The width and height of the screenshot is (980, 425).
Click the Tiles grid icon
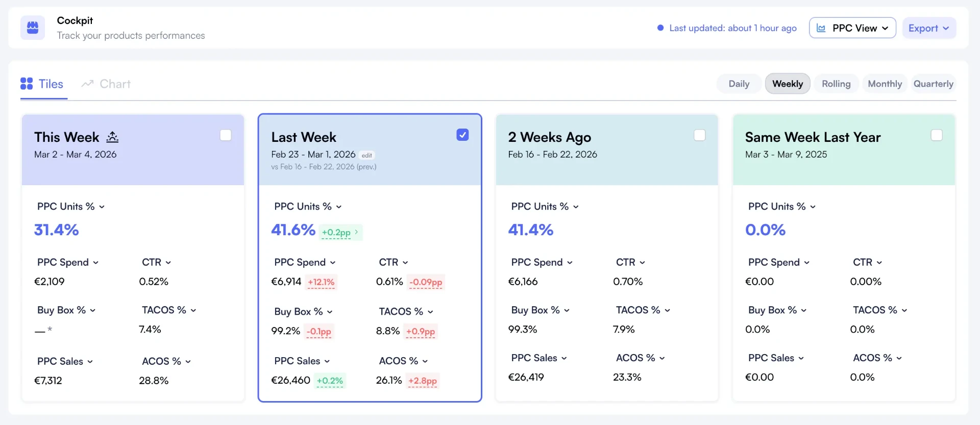click(27, 84)
